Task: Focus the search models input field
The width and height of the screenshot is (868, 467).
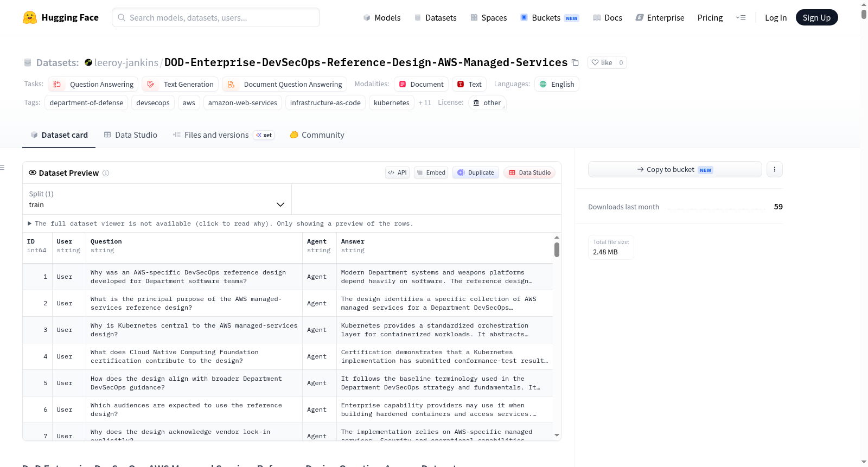Action: (x=216, y=17)
